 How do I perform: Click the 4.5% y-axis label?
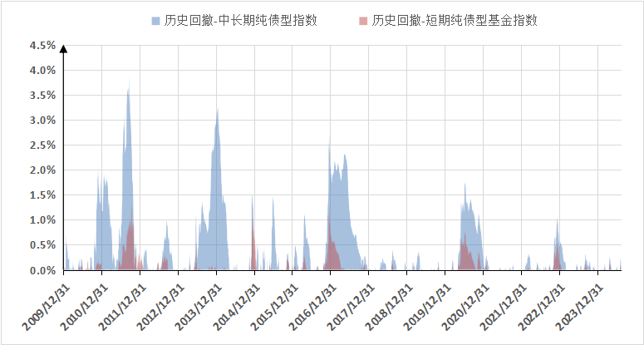(42, 46)
